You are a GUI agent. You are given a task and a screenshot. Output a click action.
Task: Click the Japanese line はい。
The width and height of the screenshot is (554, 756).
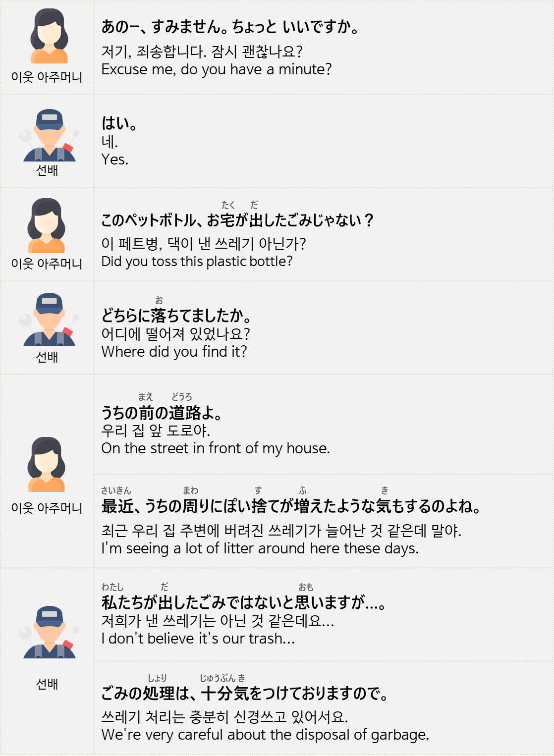point(119,123)
